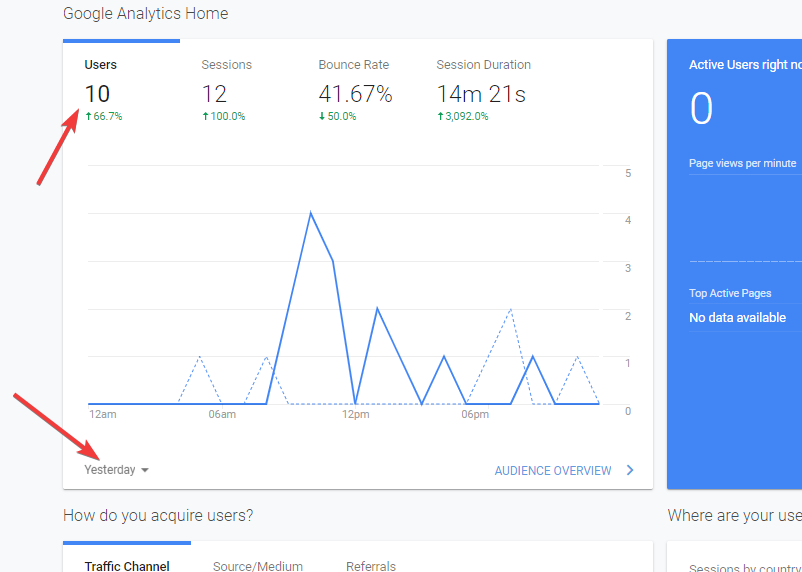Click the Page views per minute label
802x572 pixels.
tap(742, 163)
